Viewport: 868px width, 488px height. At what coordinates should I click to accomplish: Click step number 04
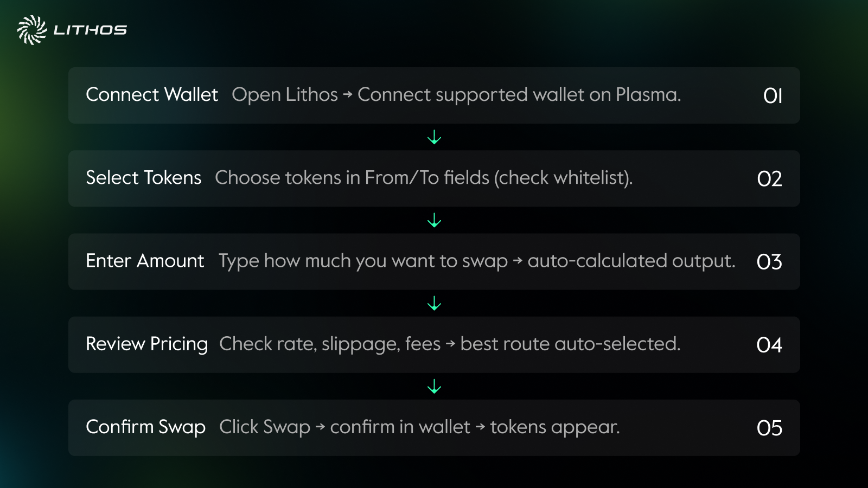tap(769, 345)
